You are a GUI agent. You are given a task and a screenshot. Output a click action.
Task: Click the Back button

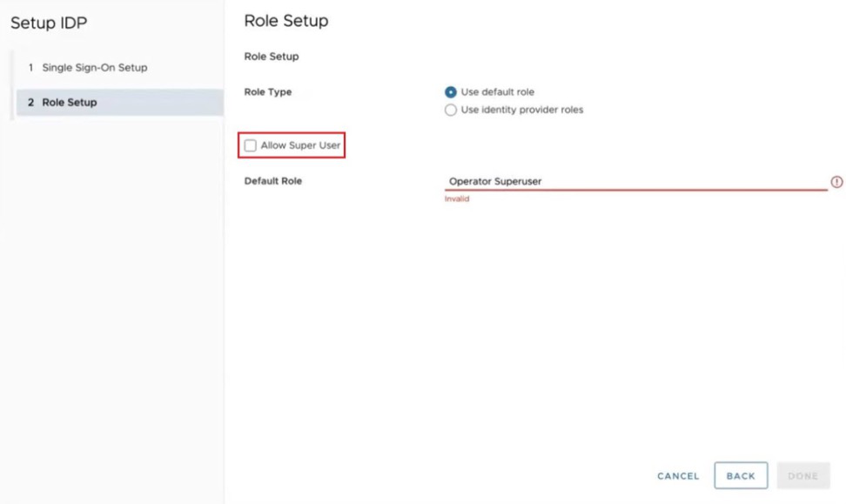tap(741, 476)
